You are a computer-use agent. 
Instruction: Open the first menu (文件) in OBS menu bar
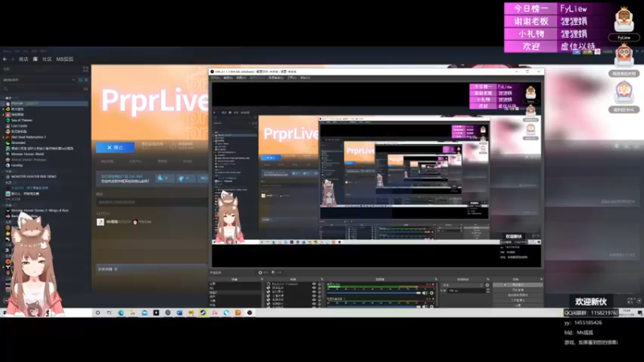pos(215,77)
